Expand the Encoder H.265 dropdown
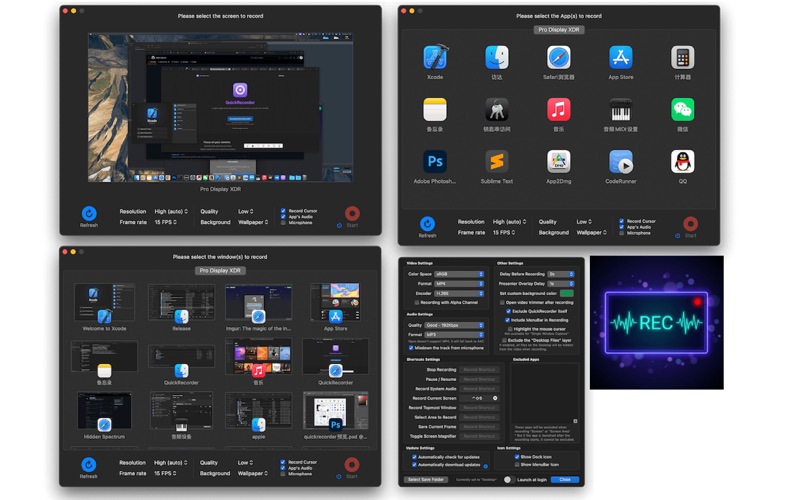This screenshot has width=800, height=500. pos(459,293)
